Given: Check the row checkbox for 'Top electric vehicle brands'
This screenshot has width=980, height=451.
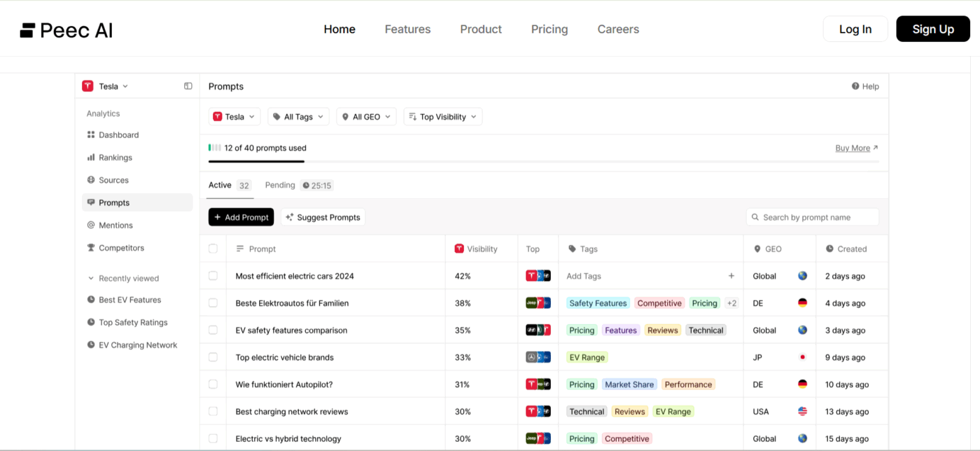Looking at the screenshot, I should 213,356.
